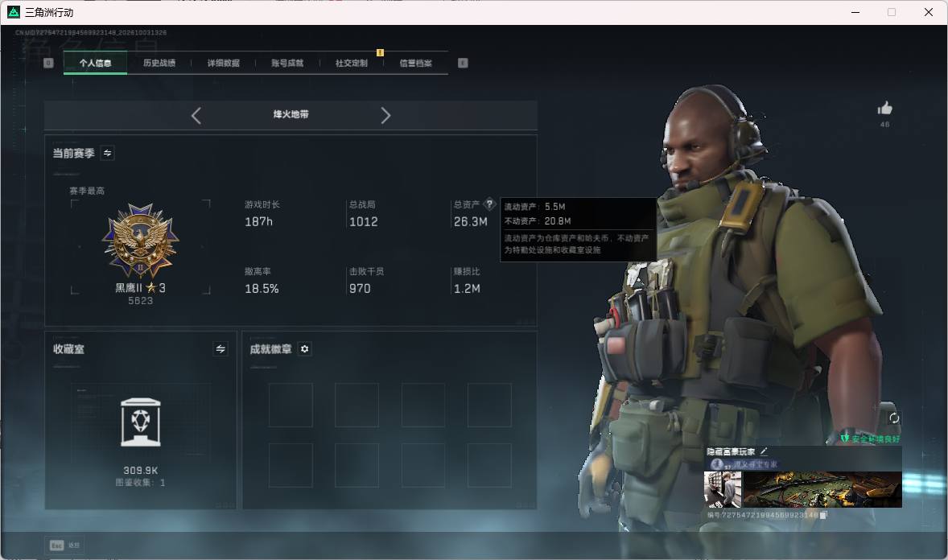Switch to the 详细数据 tab
This screenshot has width=948, height=560.
[223, 63]
